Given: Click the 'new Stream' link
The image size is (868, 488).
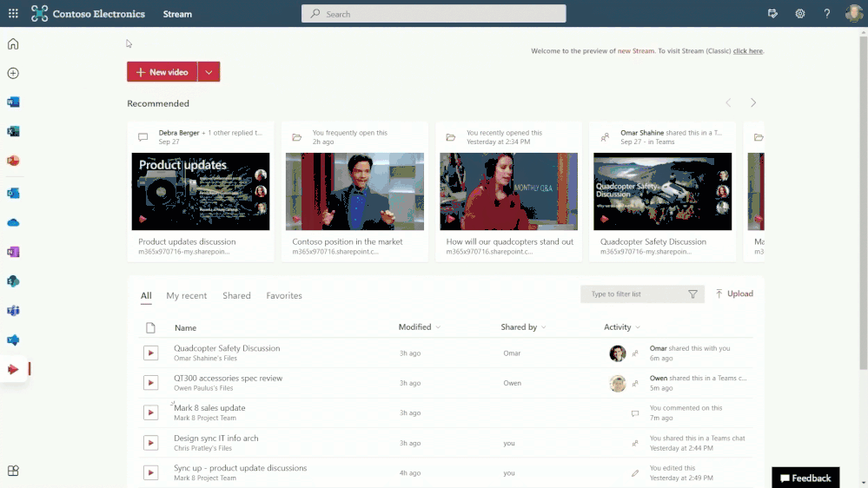Looking at the screenshot, I should [x=636, y=51].
